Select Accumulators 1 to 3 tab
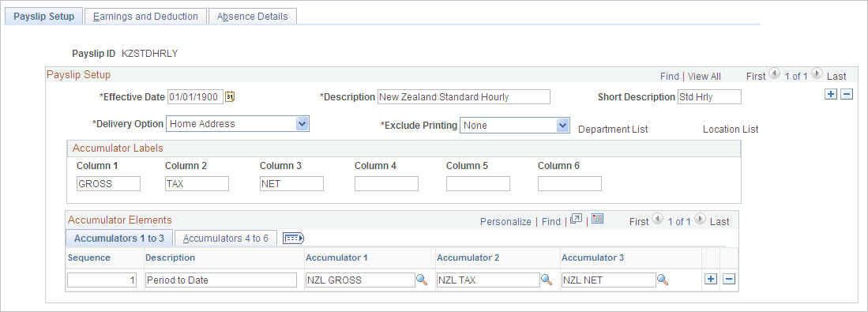The width and height of the screenshot is (868, 312). point(119,239)
